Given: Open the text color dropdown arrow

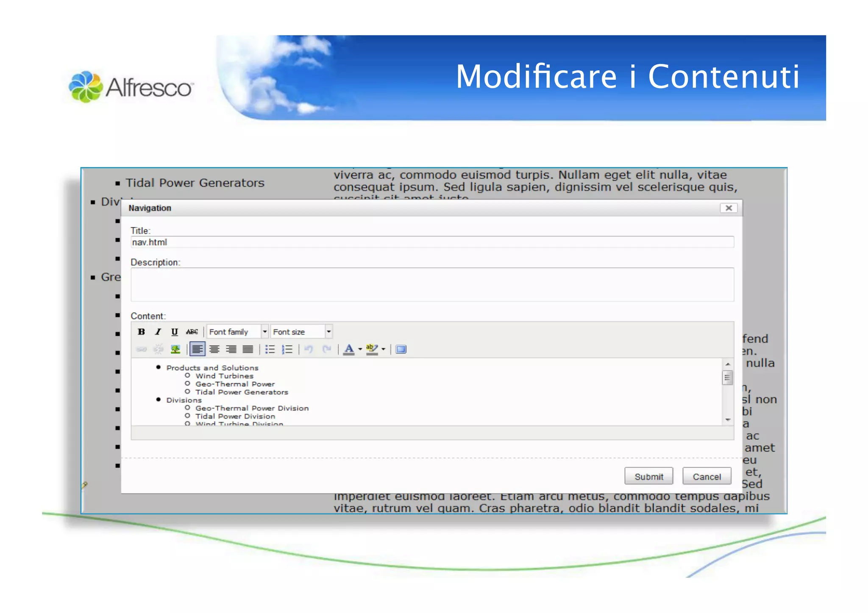Looking at the screenshot, I should [x=360, y=349].
